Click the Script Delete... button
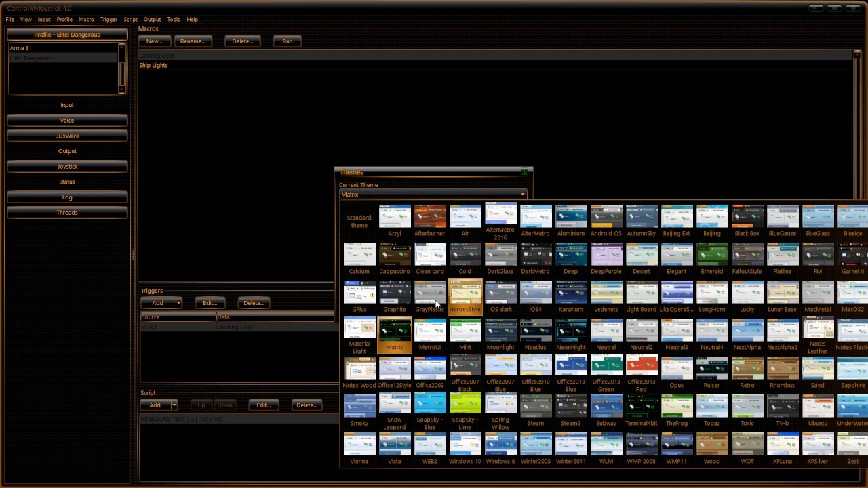 pyautogui.click(x=307, y=405)
